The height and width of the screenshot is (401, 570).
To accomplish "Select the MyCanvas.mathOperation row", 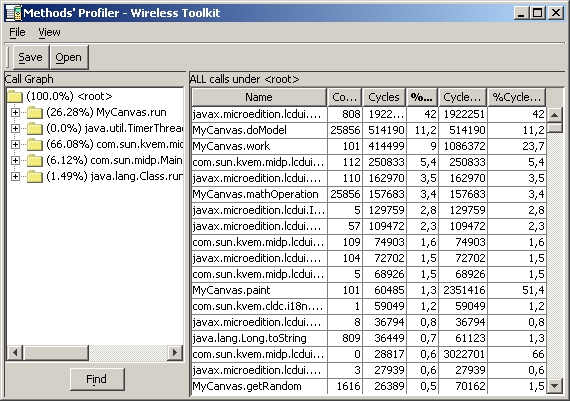I will pos(369,194).
